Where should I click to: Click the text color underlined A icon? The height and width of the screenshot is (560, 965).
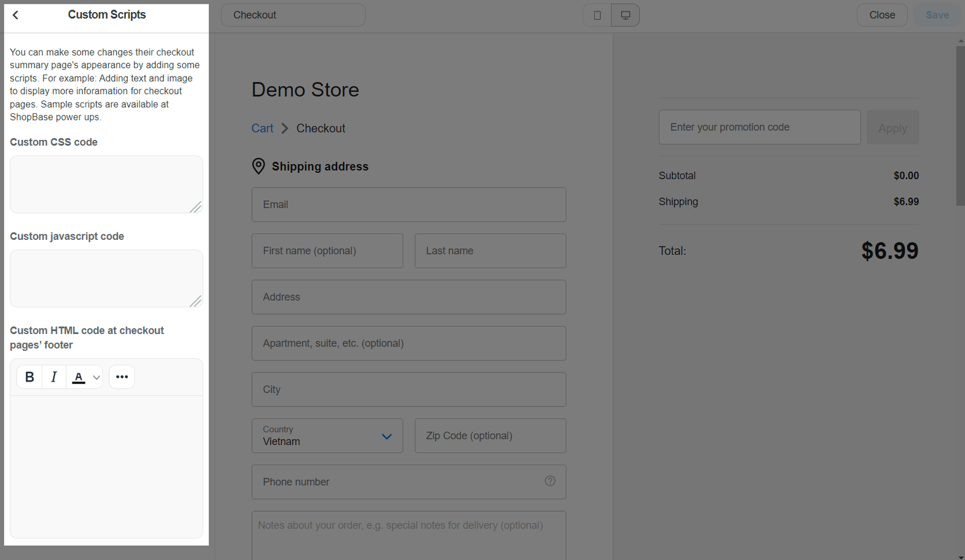tap(78, 377)
